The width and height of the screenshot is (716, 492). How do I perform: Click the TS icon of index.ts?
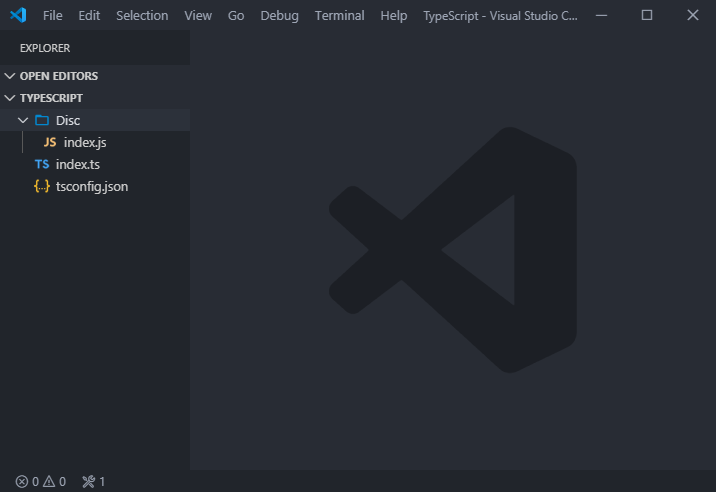(x=42, y=164)
